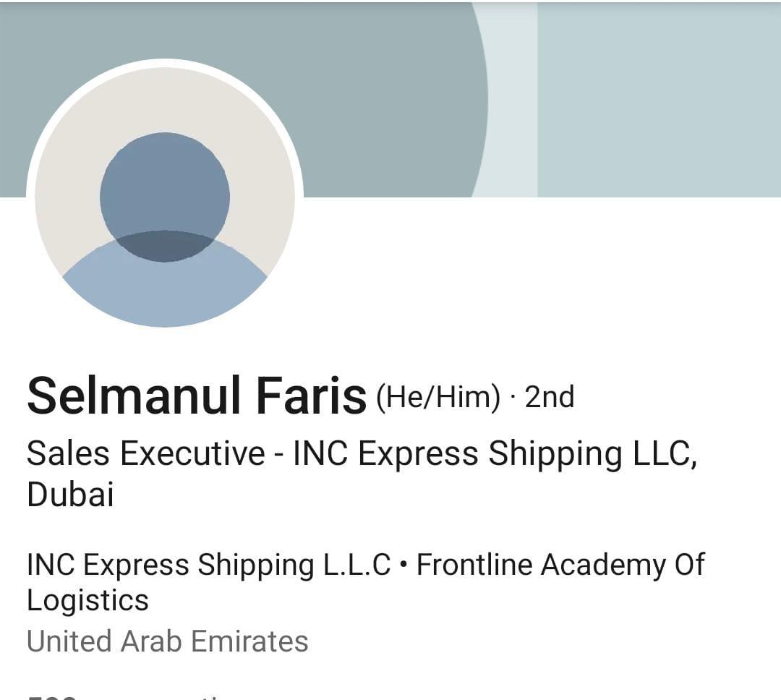Click the United Arab Emirates location
The width and height of the screenshot is (781, 700).
click(x=167, y=641)
